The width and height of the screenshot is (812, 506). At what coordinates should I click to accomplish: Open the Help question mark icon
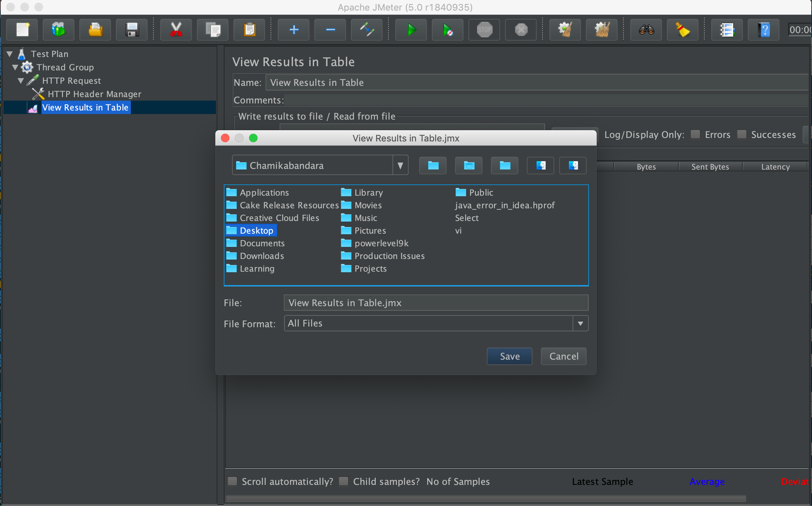764,30
